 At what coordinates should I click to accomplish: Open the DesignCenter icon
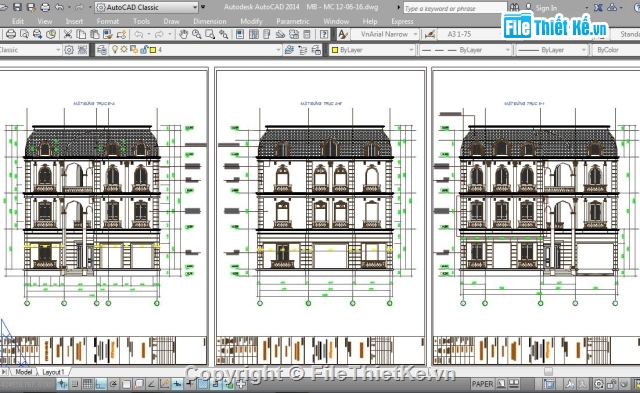pyautogui.click(x=253, y=34)
